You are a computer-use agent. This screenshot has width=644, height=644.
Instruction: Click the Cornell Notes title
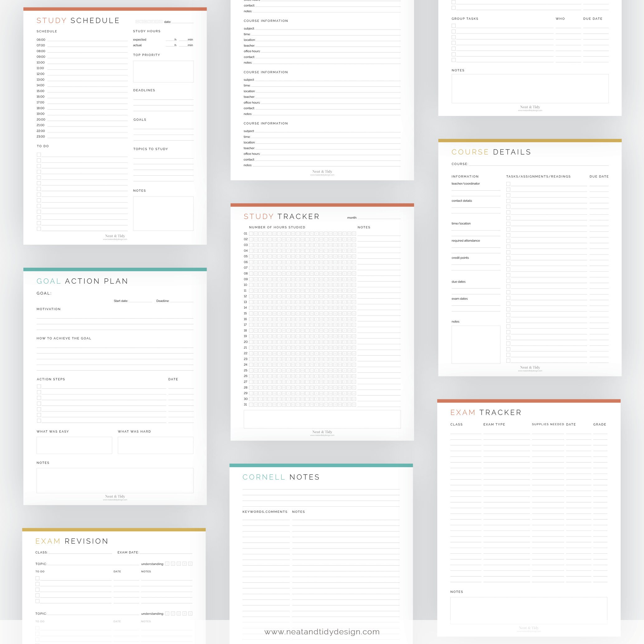(x=281, y=477)
